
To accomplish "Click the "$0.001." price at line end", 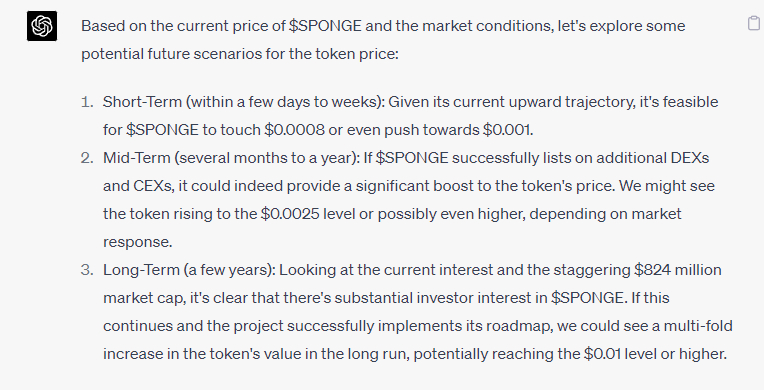I will point(508,130).
